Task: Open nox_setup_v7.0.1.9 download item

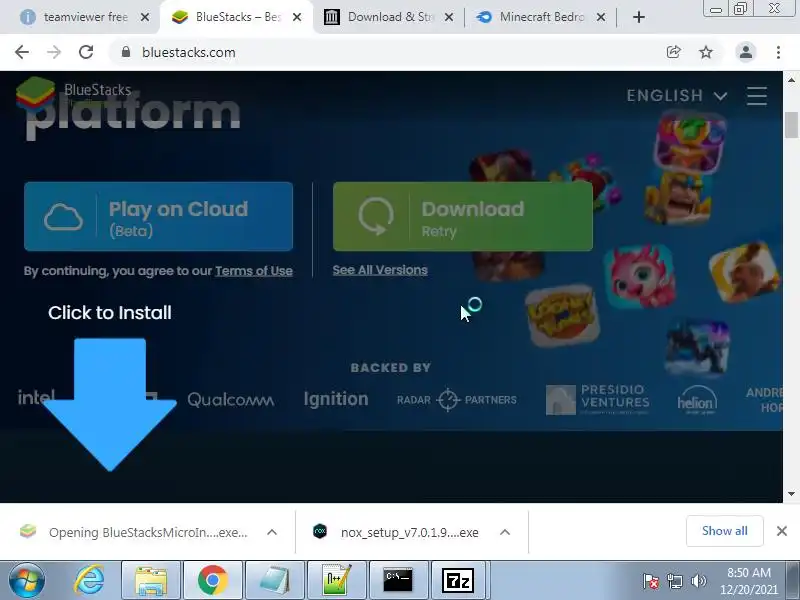Action: [x=398, y=532]
